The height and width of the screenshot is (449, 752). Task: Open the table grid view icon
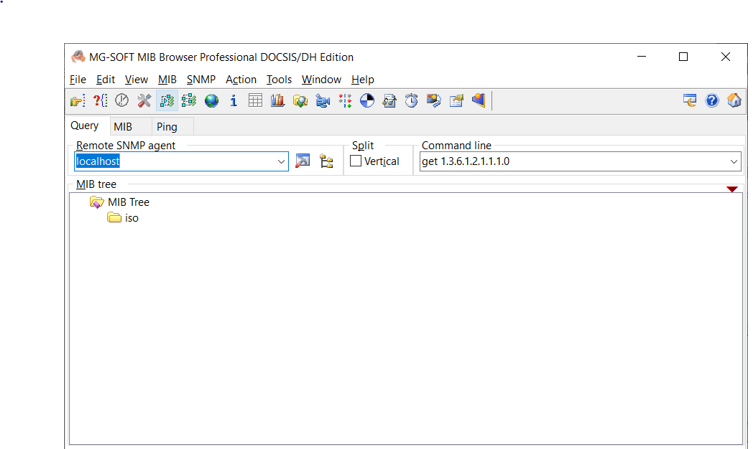[x=256, y=101]
